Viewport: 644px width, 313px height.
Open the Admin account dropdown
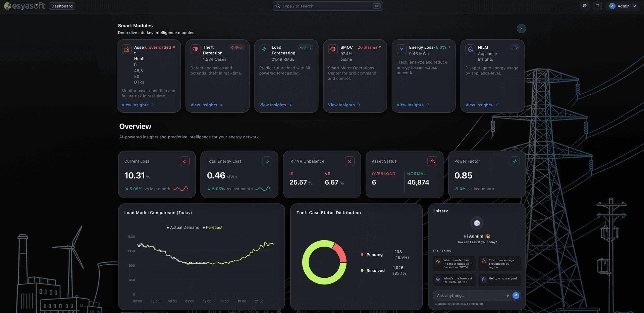pos(623,6)
